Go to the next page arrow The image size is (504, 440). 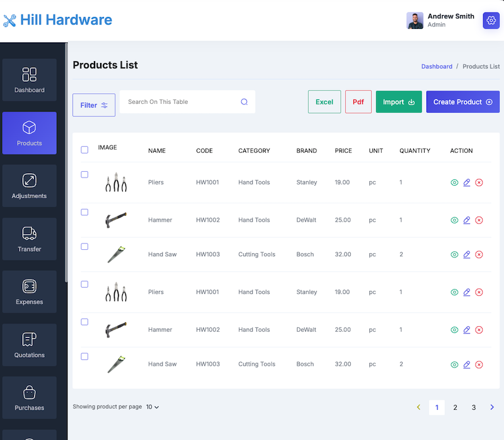tap(492, 407)
